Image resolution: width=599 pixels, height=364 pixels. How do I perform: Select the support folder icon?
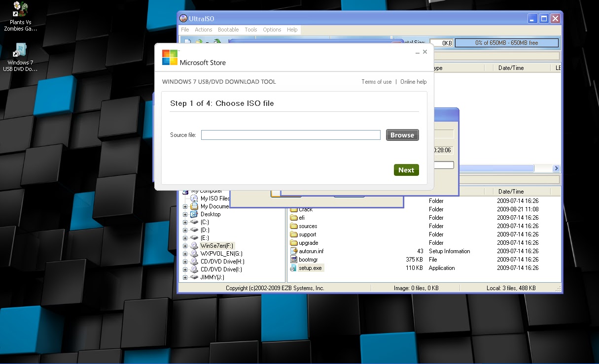coord(294,234)
